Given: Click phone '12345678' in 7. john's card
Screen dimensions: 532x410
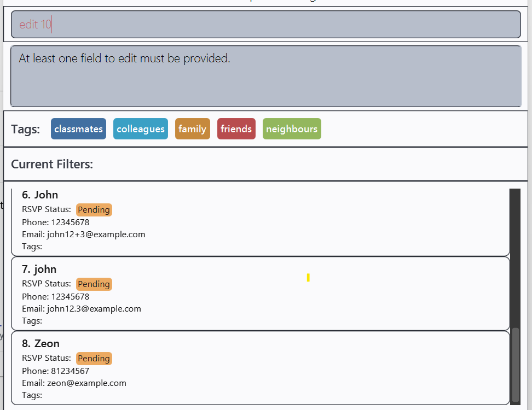Looking at the screenshot, I should 70,296.
